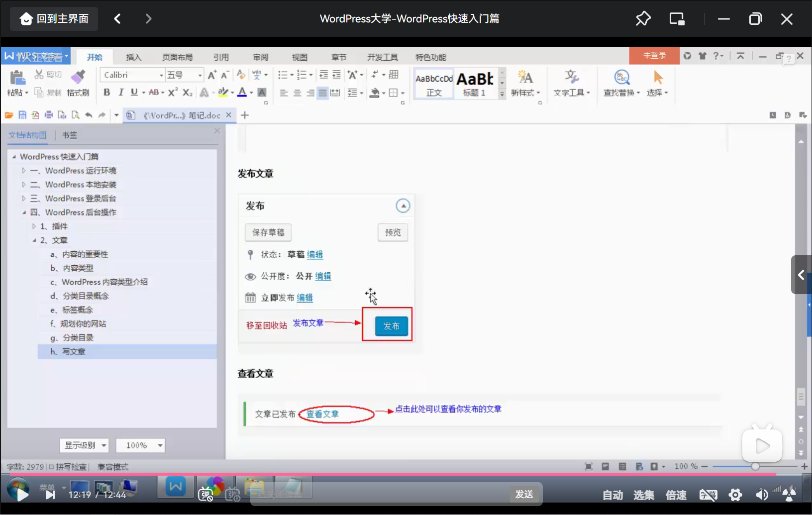Viewport: 812px width, 515px height.
Task: Click the paste icon in WPS ribbon
Action: coord(17,78)
